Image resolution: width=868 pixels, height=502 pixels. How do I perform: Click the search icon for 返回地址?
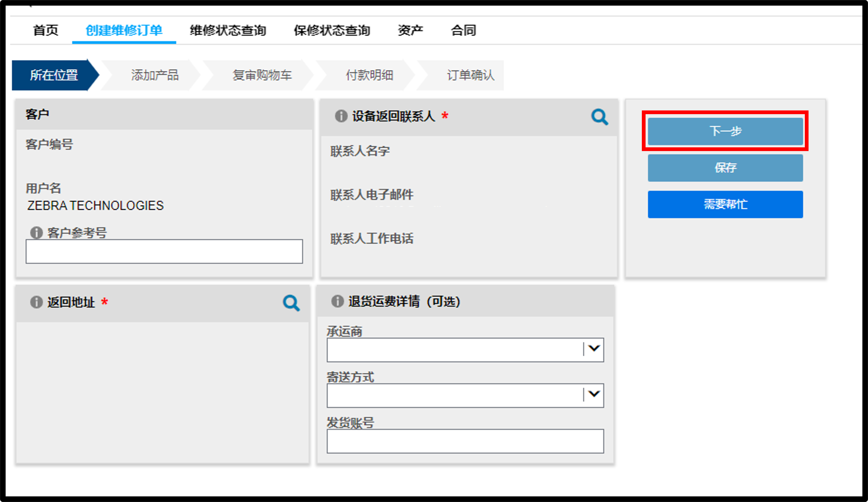point(291,303)
